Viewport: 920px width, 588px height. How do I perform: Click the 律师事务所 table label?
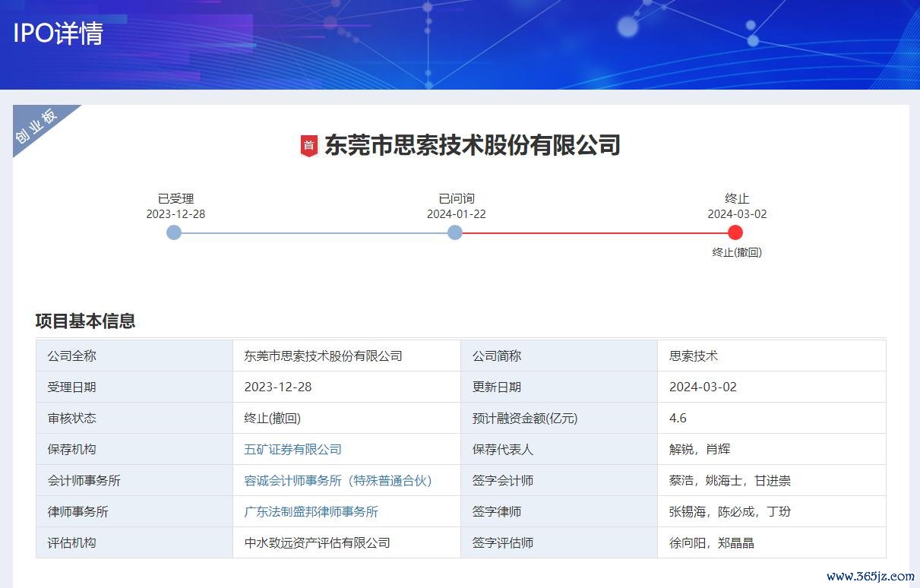coord(78,512)
